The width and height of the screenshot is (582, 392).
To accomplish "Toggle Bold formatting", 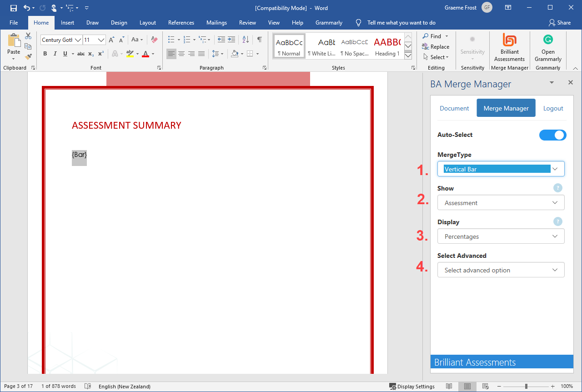I will (45, 54).
